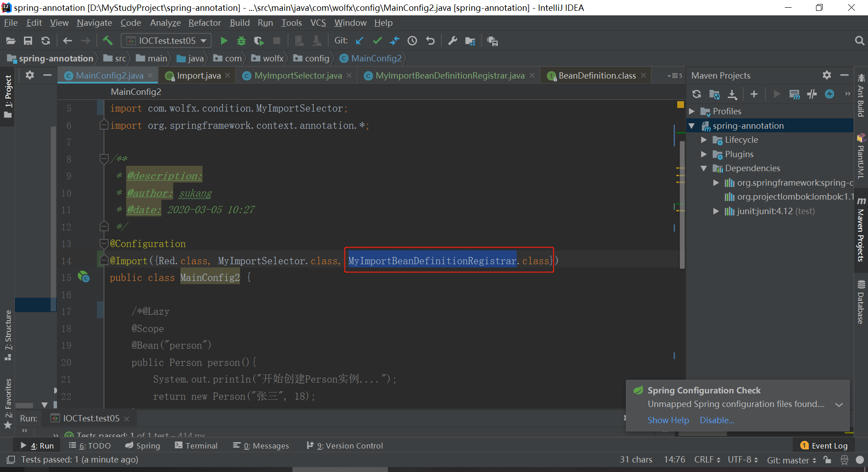Click the Open folder toolbar icon
Image resolution: width=868 pixels, height=472 pixels.
(11, 41)
